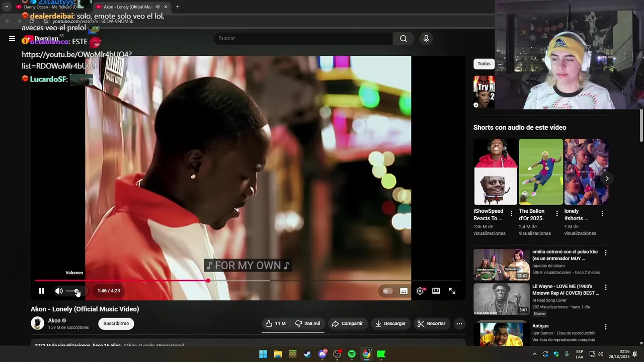Close the Akon Lonely browser tab
This screenshot has height=362, width=644.
(x=166, y=7)
